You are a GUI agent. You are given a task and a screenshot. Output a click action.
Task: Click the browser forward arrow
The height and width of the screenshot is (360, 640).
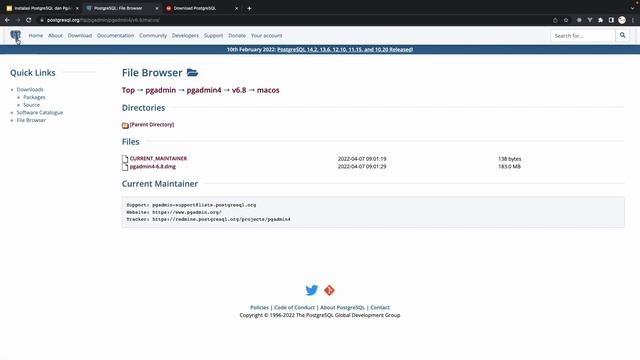18,20
